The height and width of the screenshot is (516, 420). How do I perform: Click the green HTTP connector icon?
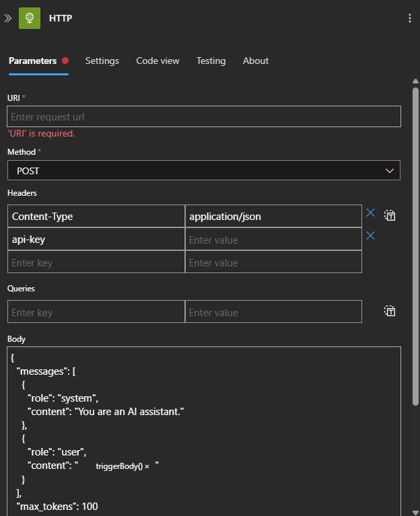(x=30, y=18)
